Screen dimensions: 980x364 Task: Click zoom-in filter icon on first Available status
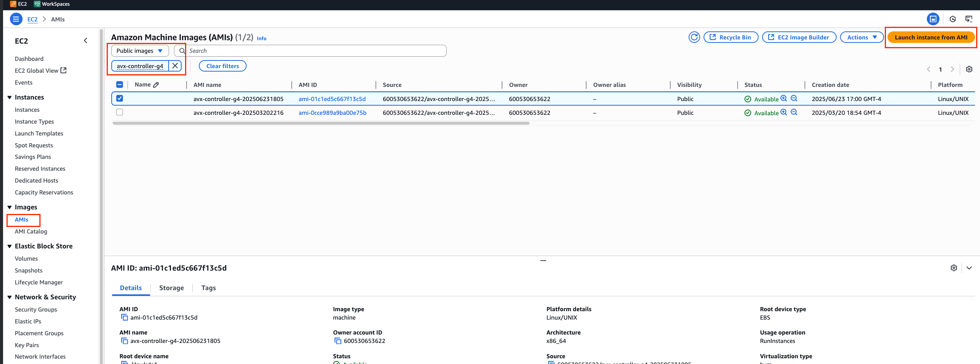click(x=783, y=98)
